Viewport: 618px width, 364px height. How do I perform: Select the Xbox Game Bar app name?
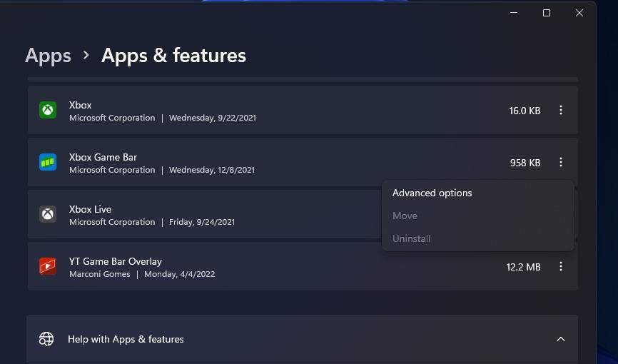[x=103, y=157]
